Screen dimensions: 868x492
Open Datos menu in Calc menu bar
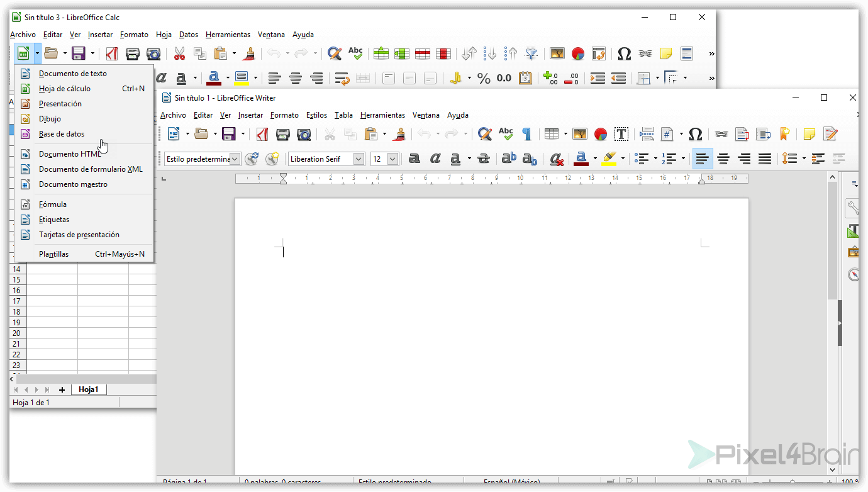[189, 35]
